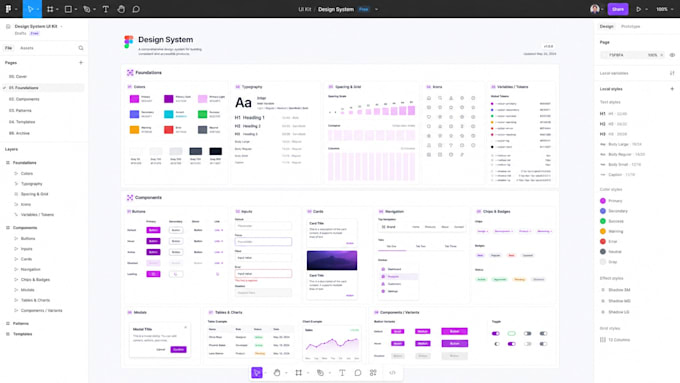Expand the Buttons layer in Layers panel
The width and height of the screenshot is (680, 383).
(x=16, y=239)
